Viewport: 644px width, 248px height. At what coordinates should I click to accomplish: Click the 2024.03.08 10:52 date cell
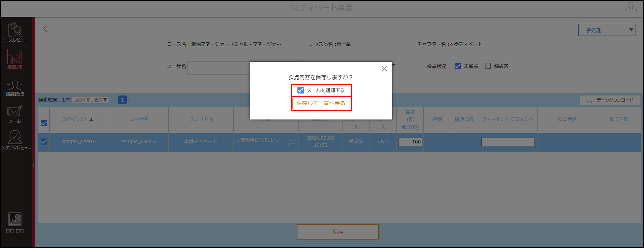320,142
